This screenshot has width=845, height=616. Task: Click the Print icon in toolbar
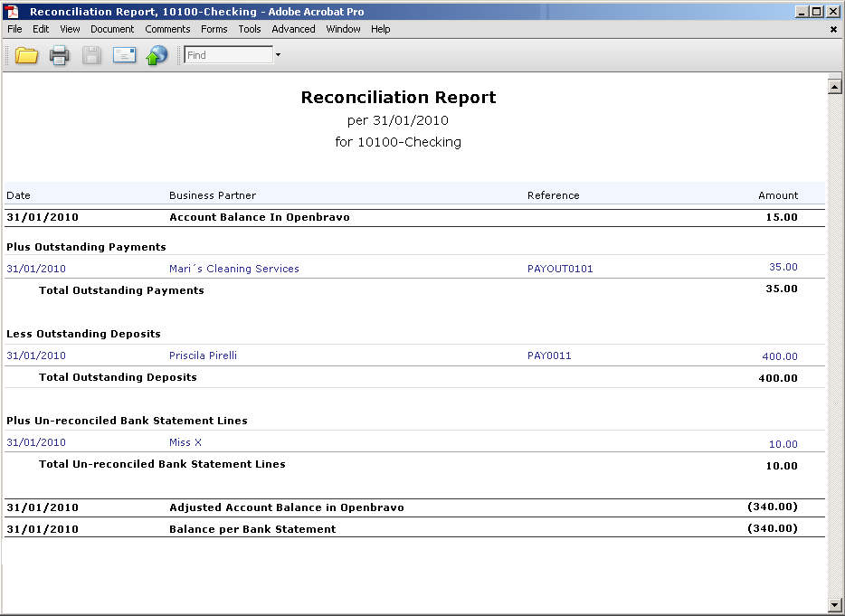tap(60, 55)
